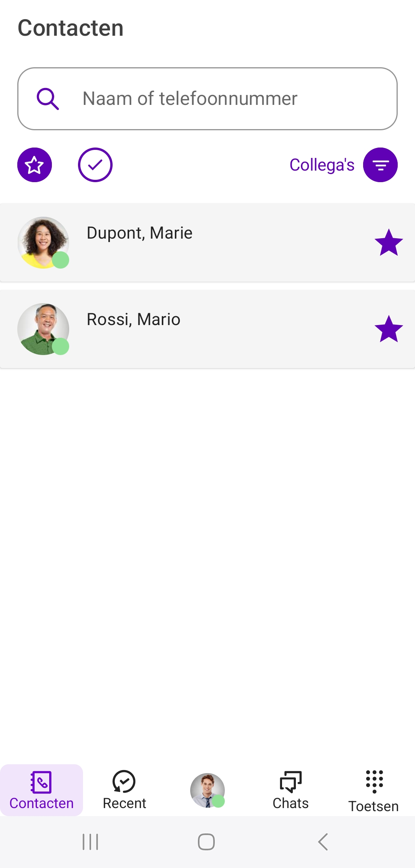Open the contact filter dropdown button
This screenshot has height=868, width=415.
(x=380, y=165)
